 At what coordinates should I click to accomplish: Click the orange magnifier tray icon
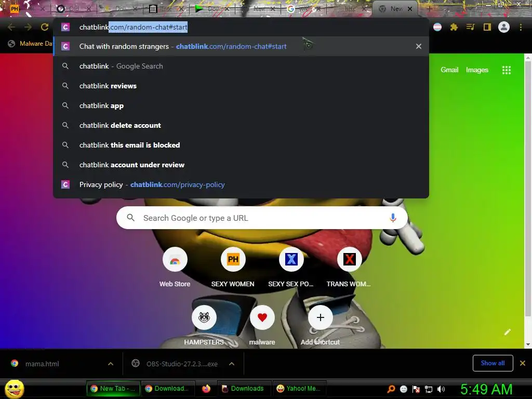[391, 389]
